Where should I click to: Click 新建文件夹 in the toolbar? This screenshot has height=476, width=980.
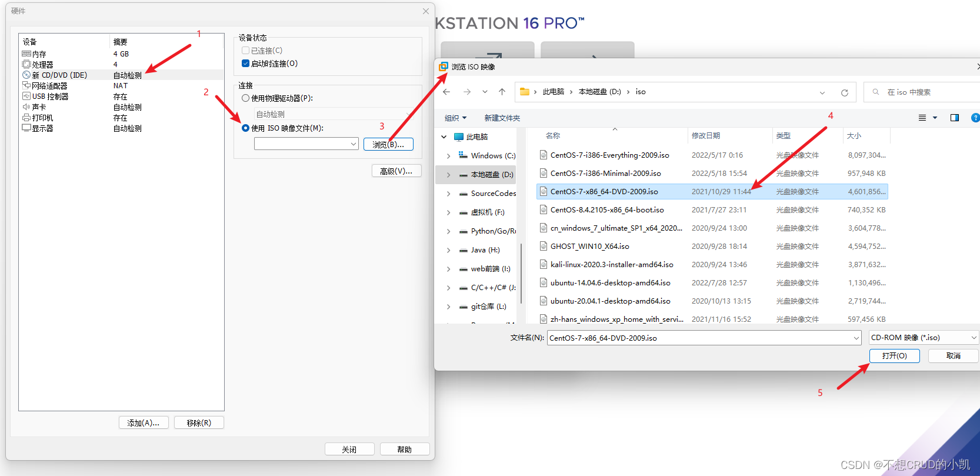(x=502, y=118)
